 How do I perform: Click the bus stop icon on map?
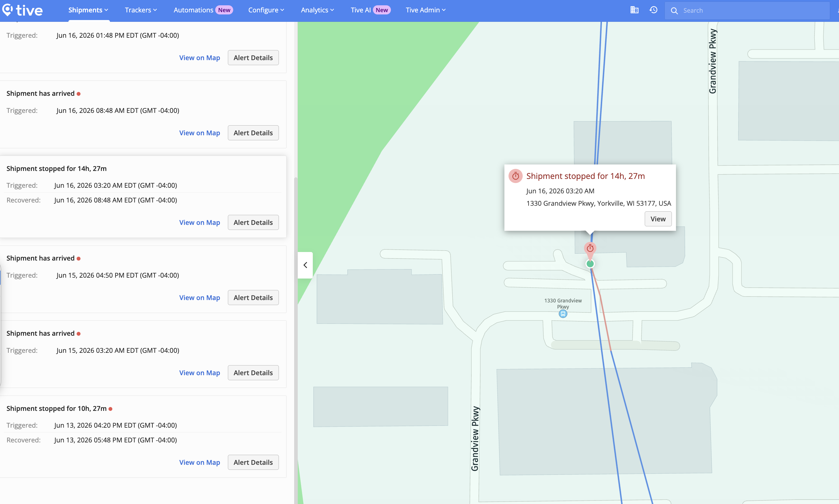pos(563,314)
